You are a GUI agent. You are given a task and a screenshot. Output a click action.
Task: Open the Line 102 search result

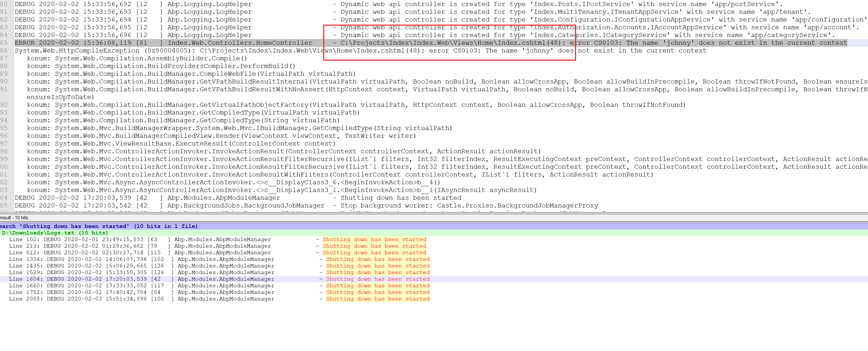pos(135,239)
